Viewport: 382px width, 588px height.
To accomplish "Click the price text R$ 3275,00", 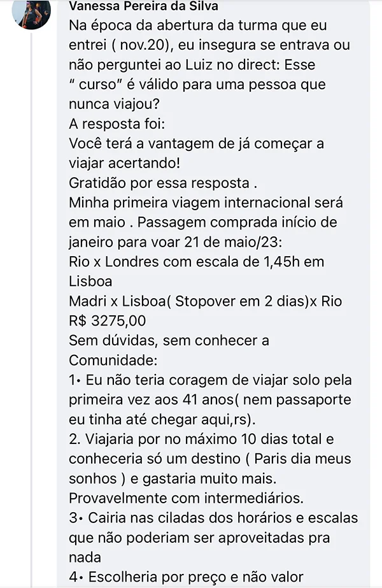I will point(107,321).
